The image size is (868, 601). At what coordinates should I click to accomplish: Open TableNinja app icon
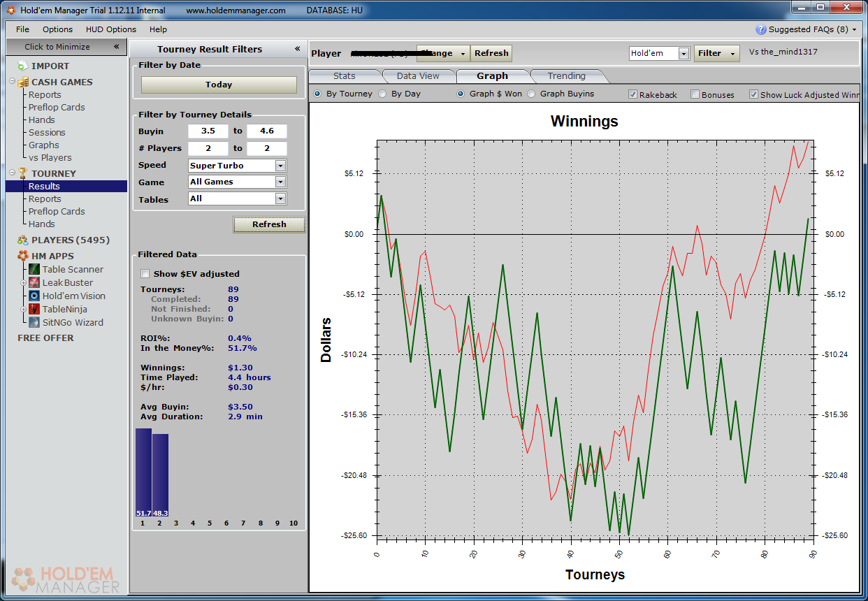pyautogui.click(x=34, y=309)
